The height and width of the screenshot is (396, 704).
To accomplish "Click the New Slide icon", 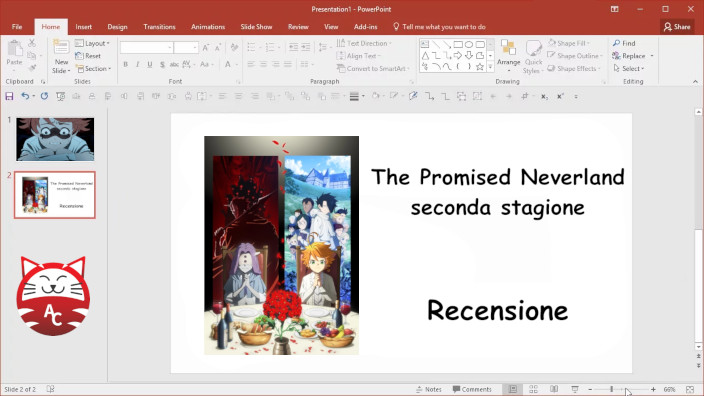I will tap(61, 47).
